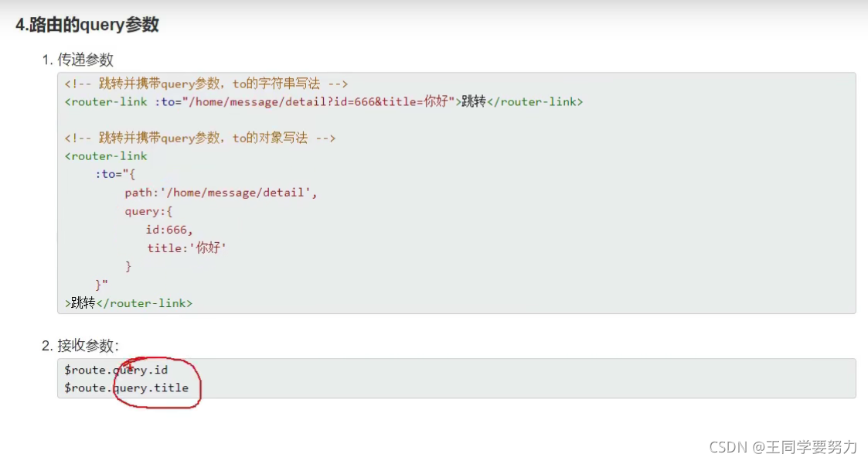868x461 pixels.
Task: Click the opening '<router-link' tag line
Action: (x=106, y=155)
